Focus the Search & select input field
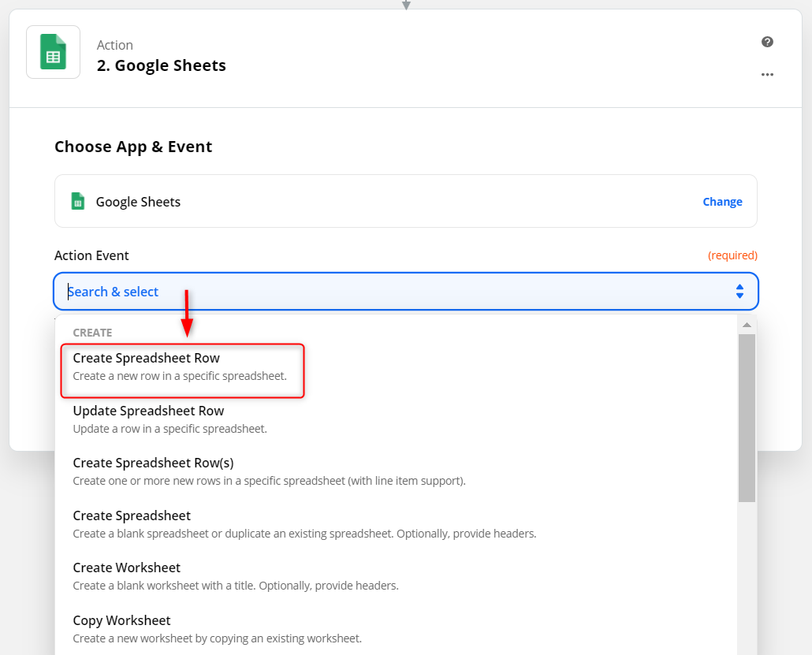The width and height of the screenshot is (812, 655). 394,292
